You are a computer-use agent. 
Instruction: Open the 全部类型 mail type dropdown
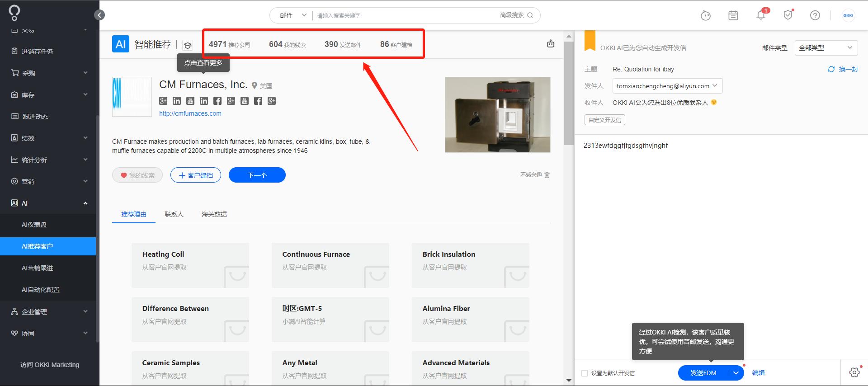[826, 47]
